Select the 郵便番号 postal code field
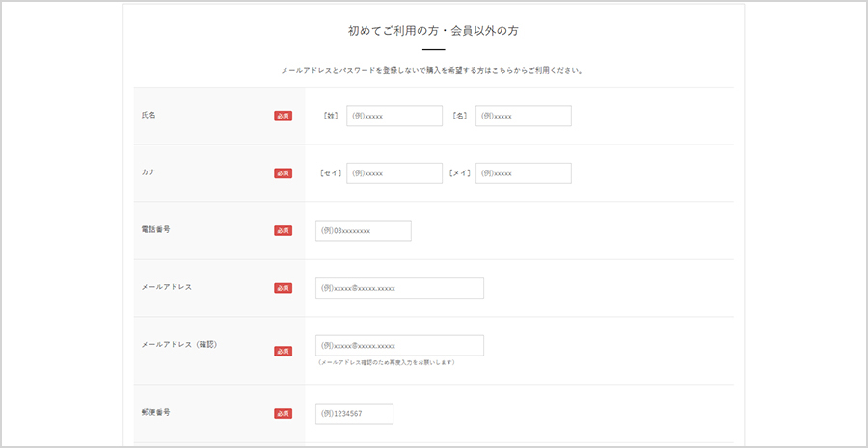Viewport: 868px width, 448px height. point(354,413)
